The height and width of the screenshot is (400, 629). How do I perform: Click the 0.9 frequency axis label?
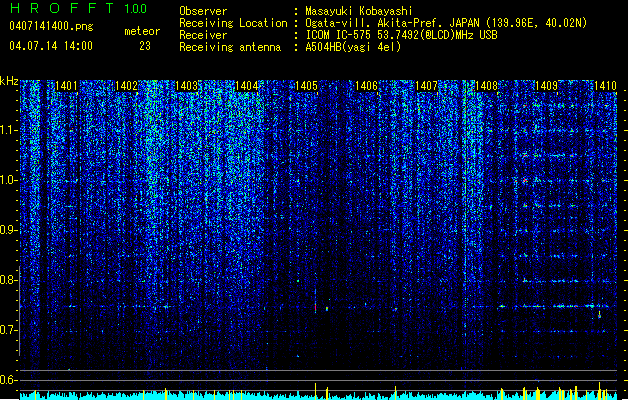point(7,230)
